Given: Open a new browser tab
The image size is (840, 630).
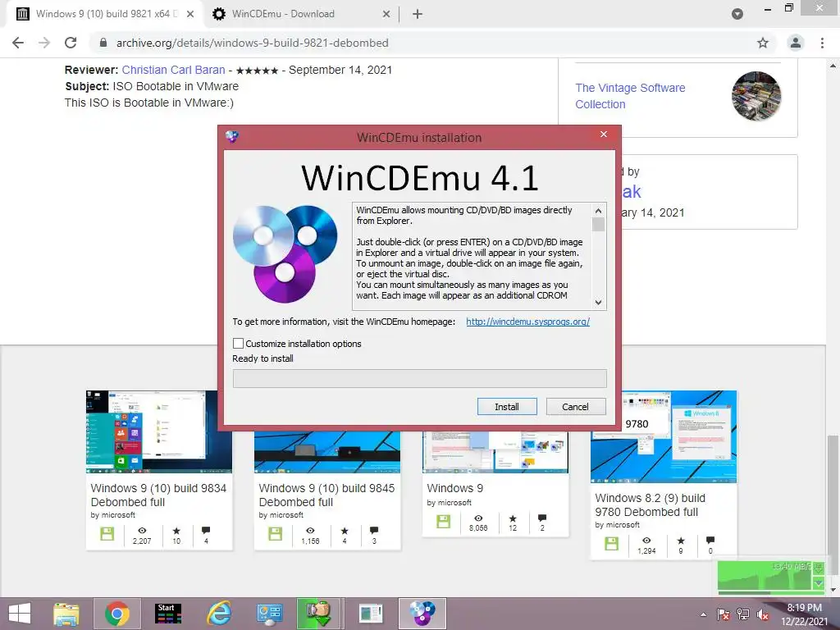Looking at the screenshot, I should [x=418, y=15].
